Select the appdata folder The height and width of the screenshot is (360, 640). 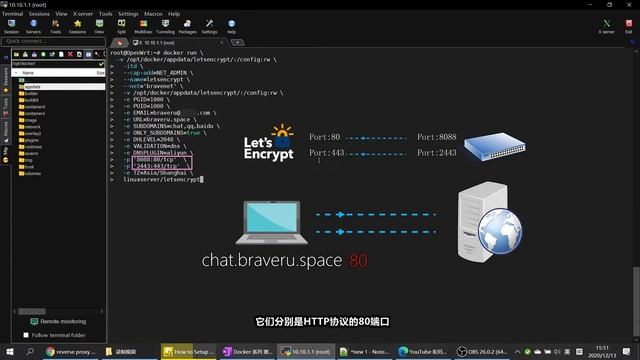(62, 87)
